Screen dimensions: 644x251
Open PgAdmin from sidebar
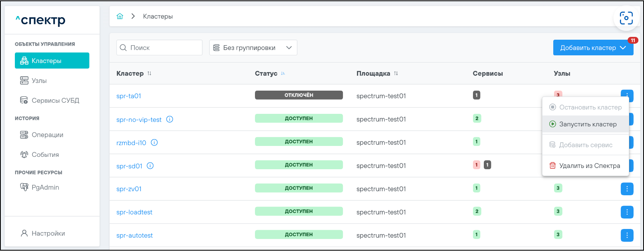click(x=45, y=187)
